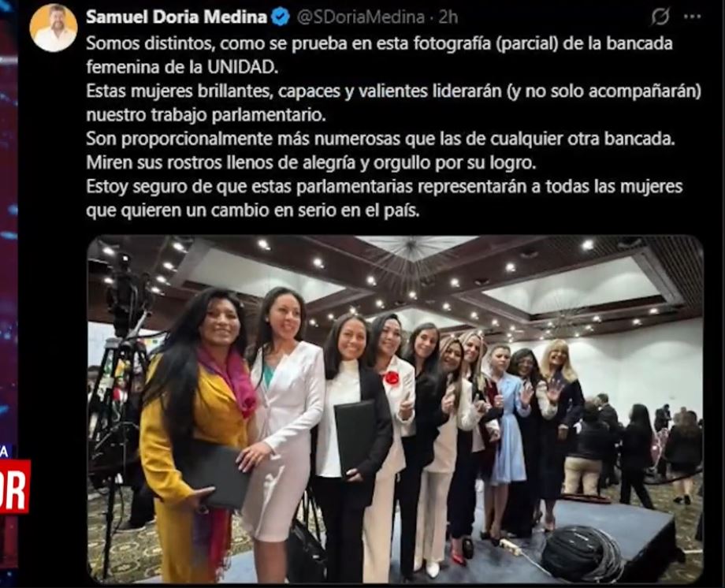Click the tweet line starting with Somos distintos
Image resolution: width=725 pixels, height=588 pixels.
click(x=379, y=43)
